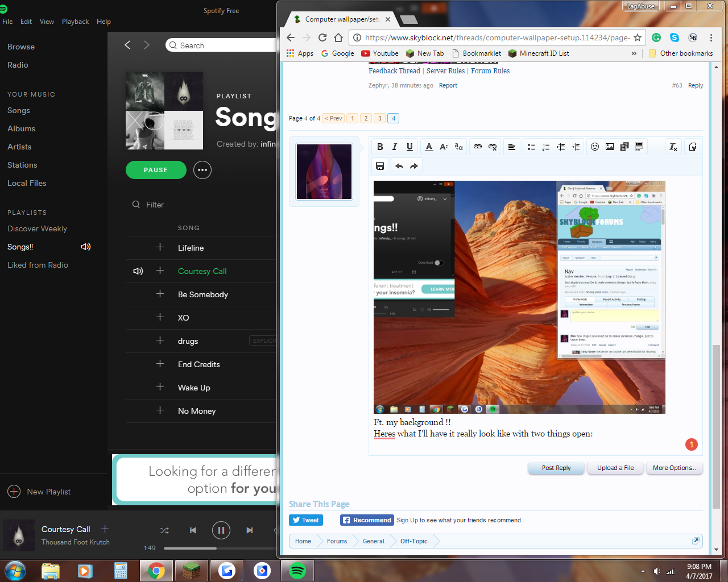Image resolution: width=728 pixels, height=582 pixels.
Task: Open the Help menu in Spotify
Action: 104,22
